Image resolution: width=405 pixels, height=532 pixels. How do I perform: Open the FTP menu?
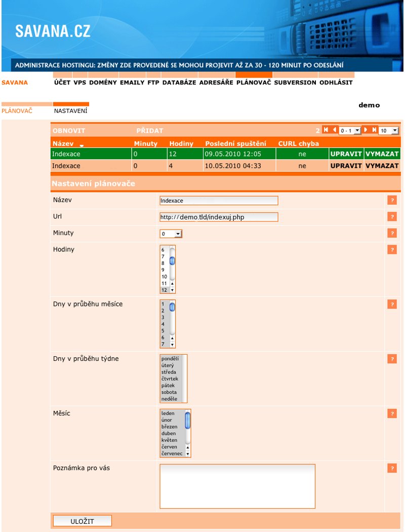(x=153, y=83)
